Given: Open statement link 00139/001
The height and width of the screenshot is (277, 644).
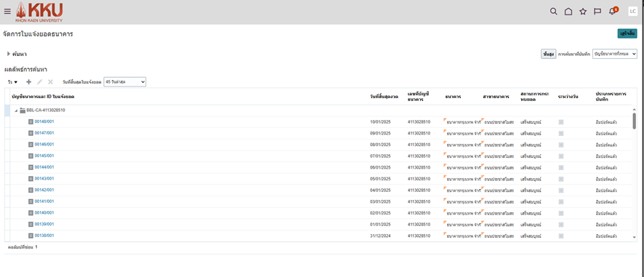Looking at the screenshot, I should coord(44,225).
